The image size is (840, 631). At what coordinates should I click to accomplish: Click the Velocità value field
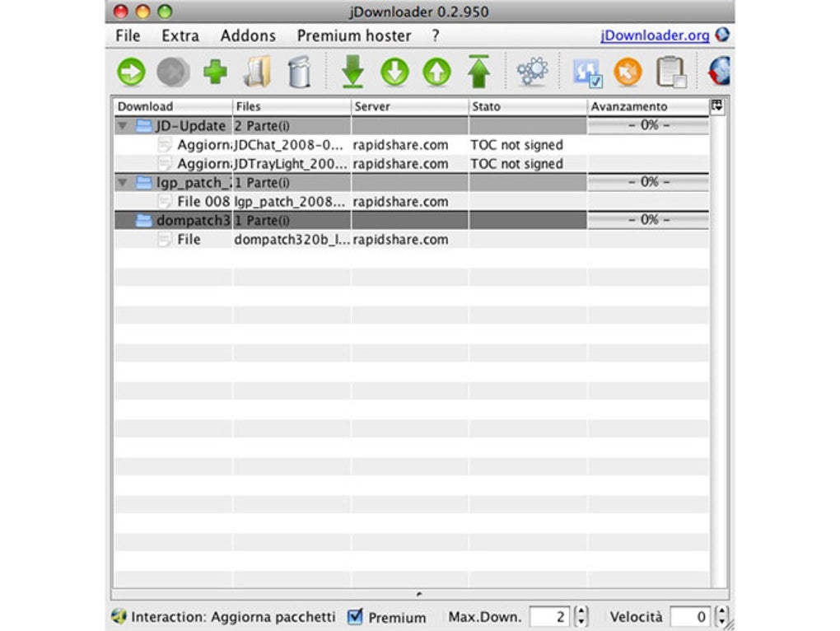(x=691, y=616)
